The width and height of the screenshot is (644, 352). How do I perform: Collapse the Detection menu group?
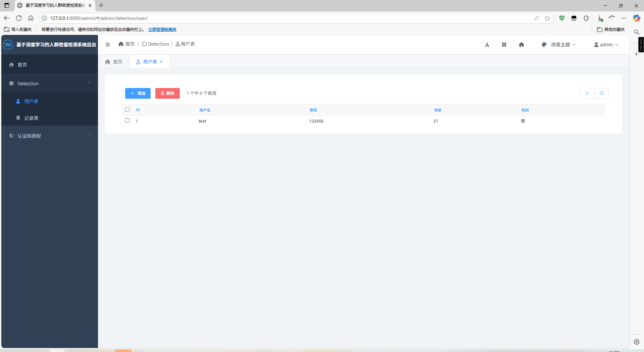(50, 83)
